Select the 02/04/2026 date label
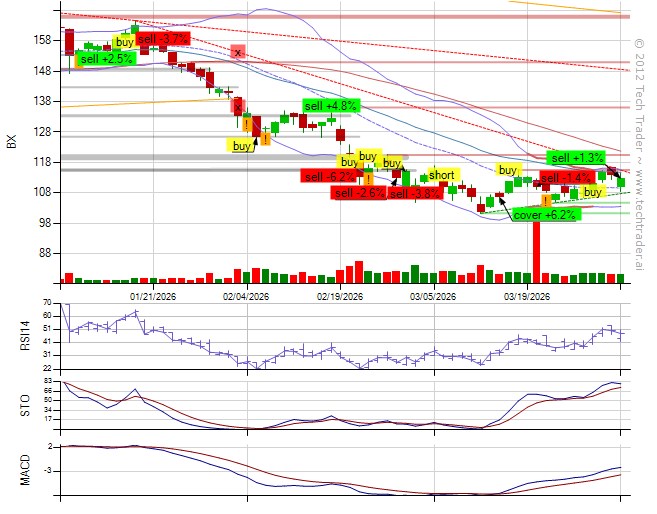The width and height of the screenshot is (657, 514). (245, 296)
